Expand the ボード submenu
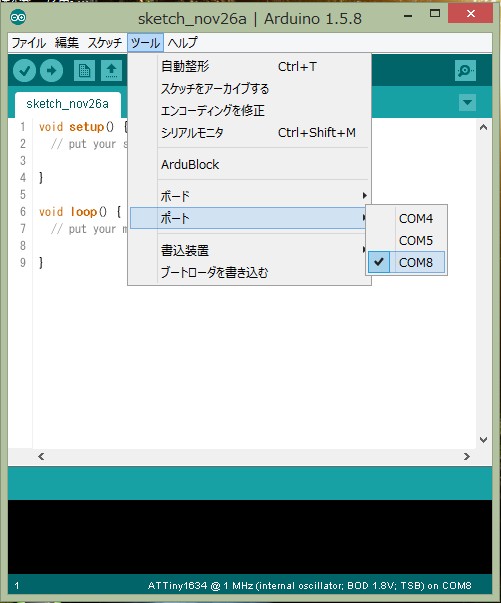 (249, 196)
